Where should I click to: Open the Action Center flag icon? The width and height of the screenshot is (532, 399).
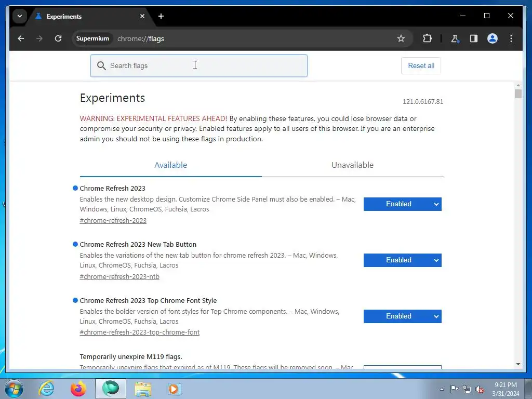pos(454,389)
